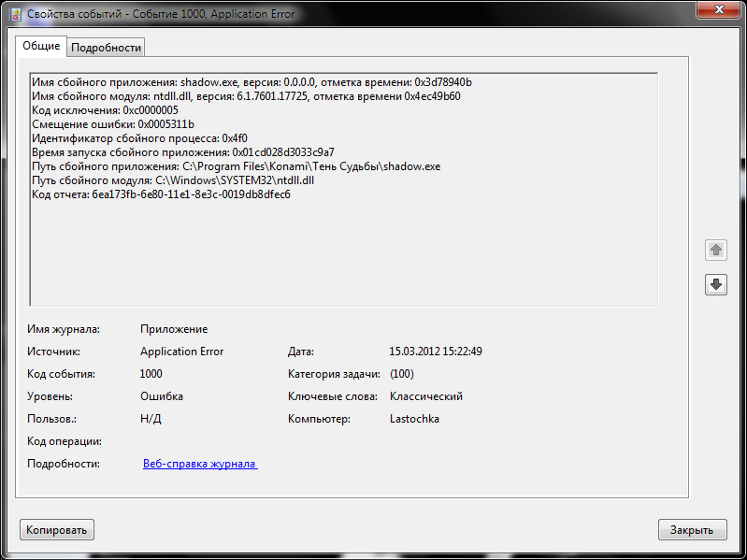Screen dimensions: 747x560
Task: Click the keywords value Классический
Action: click(x=426, y=396)
